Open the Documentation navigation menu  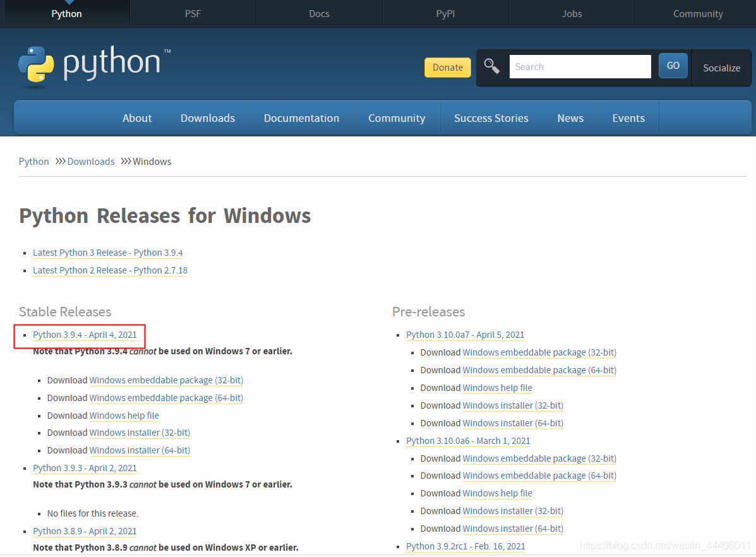point(301,118)
